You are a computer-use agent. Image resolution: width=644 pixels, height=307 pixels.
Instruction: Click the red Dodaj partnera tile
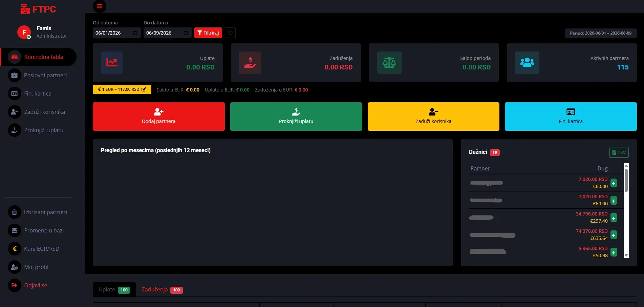click(x=159, y=117)
